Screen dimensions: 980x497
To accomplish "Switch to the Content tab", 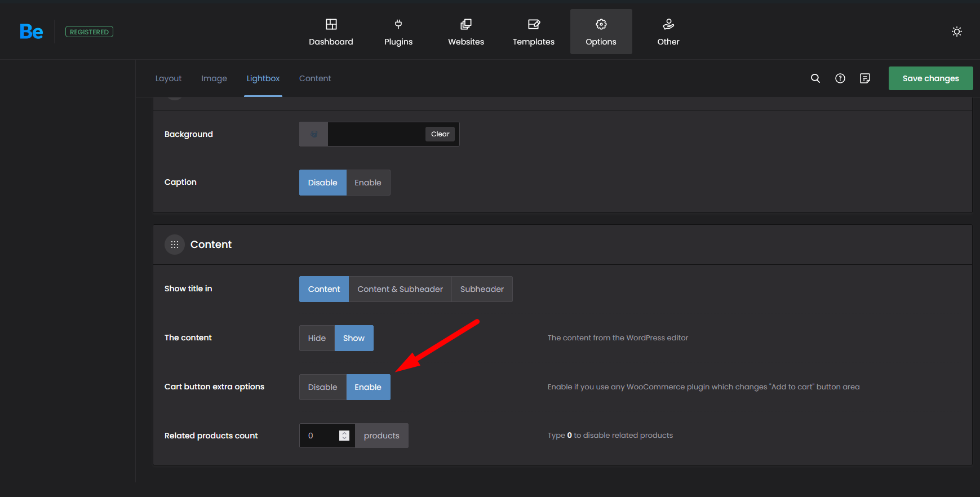I will [315, 78].
